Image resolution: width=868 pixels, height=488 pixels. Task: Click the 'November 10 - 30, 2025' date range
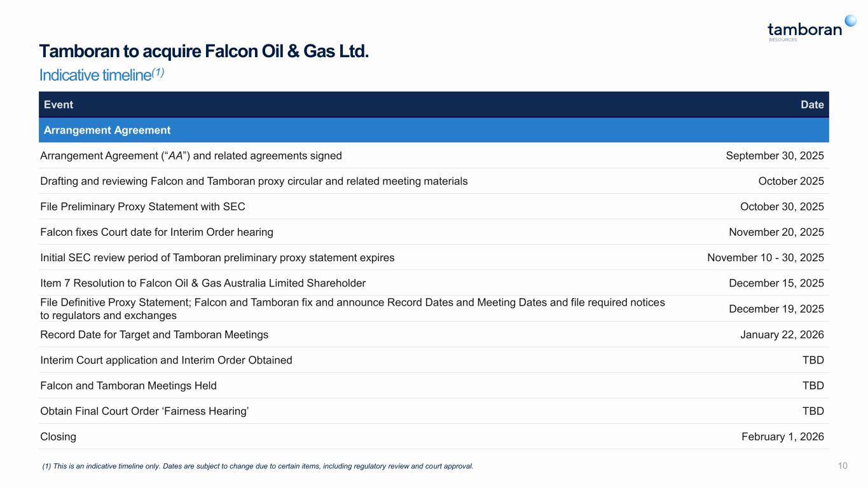(x=765, y=257)
